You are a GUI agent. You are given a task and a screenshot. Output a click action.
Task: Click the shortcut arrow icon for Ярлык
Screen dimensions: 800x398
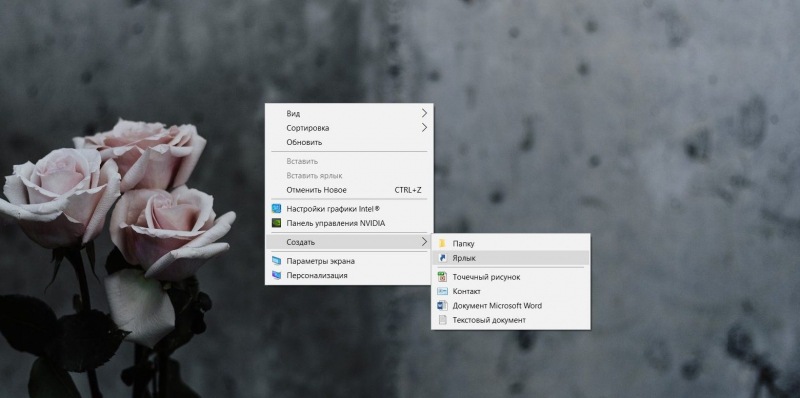tap(442, 258)
